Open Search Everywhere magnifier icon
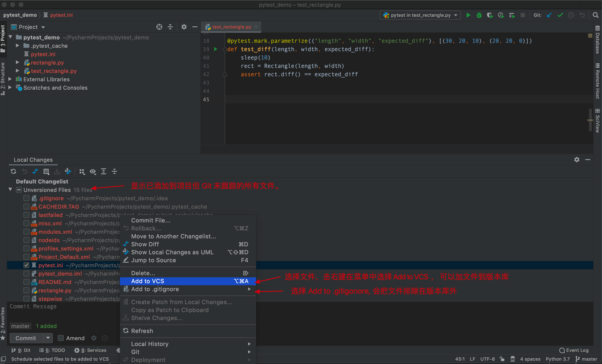This screenshot has height=364, width=602. pos(596,15)
